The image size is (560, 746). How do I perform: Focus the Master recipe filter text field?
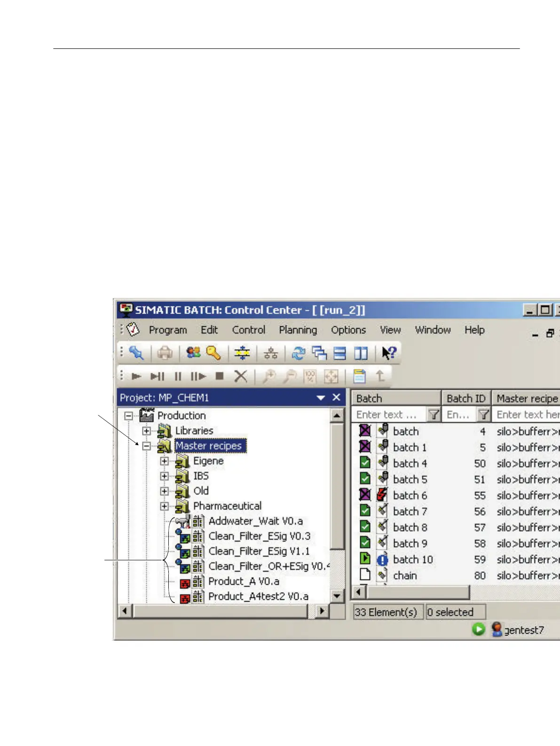[x=526, y=415]
